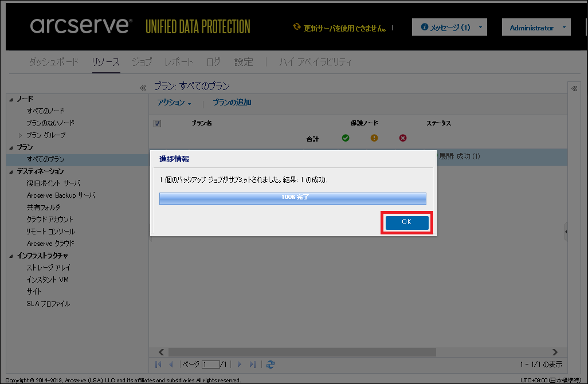This screenshot has width=588, height=384.
Task: Select すべてのノード in the tree
Action: coord(46,111)
